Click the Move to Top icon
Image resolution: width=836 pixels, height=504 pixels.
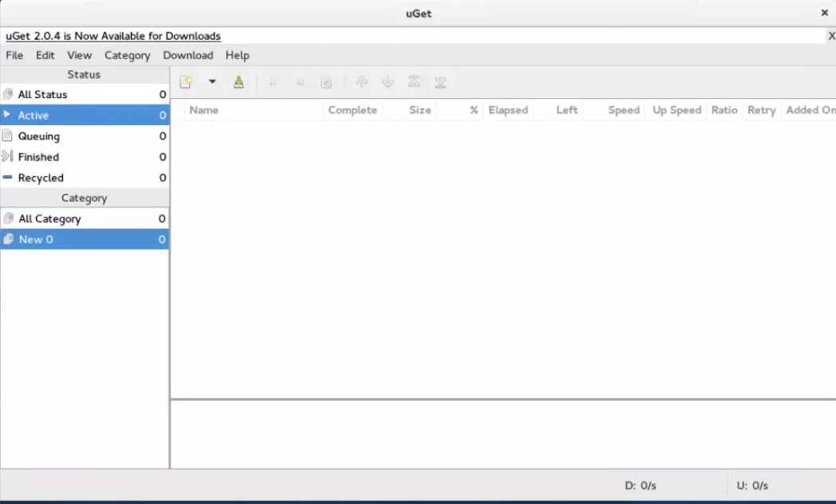tap(414, 81)
